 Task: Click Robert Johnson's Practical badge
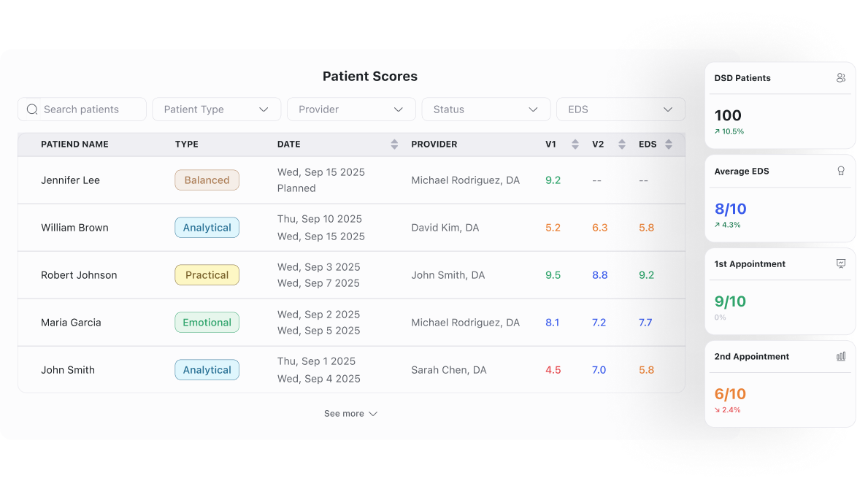click(x=207, y=274)
